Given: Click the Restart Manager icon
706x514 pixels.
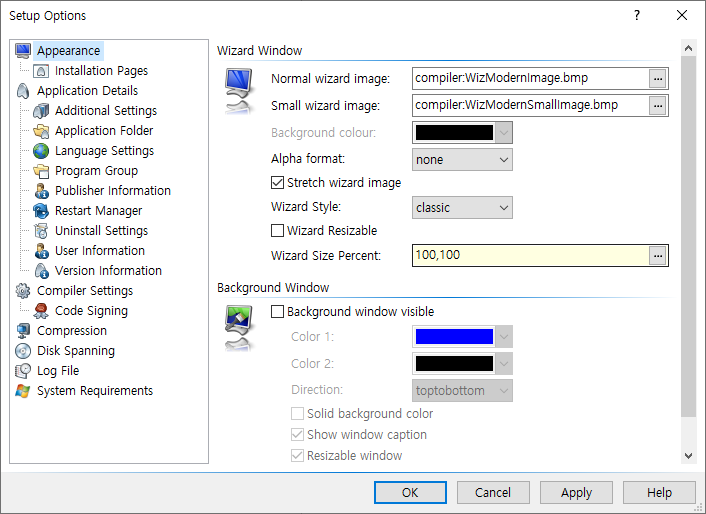Looking at the screenshot, I should pyautogui.click(x=41, y=211).
